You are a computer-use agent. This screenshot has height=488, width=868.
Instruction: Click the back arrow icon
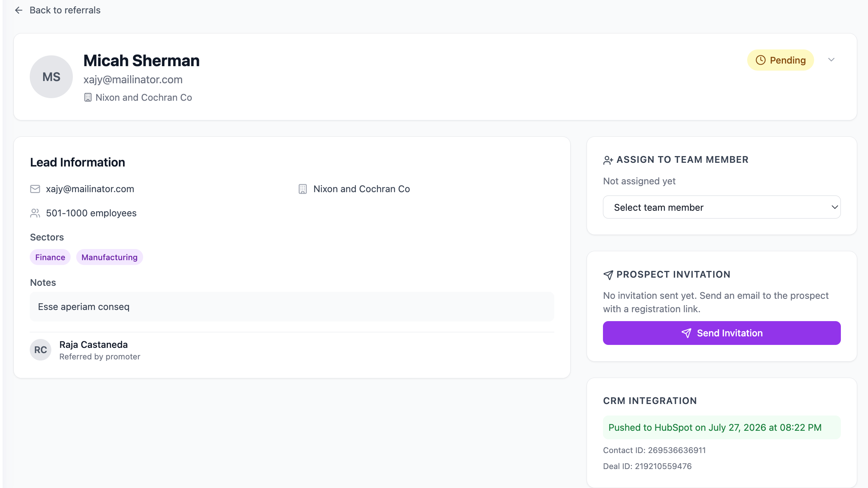click(x=19, y=10)
